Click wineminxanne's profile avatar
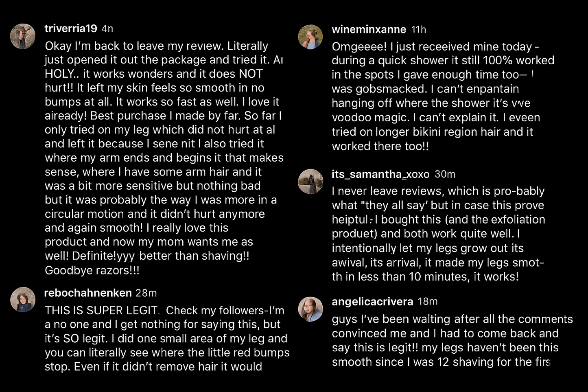This screenshot has width=588, height=392. tap(310, 37)
